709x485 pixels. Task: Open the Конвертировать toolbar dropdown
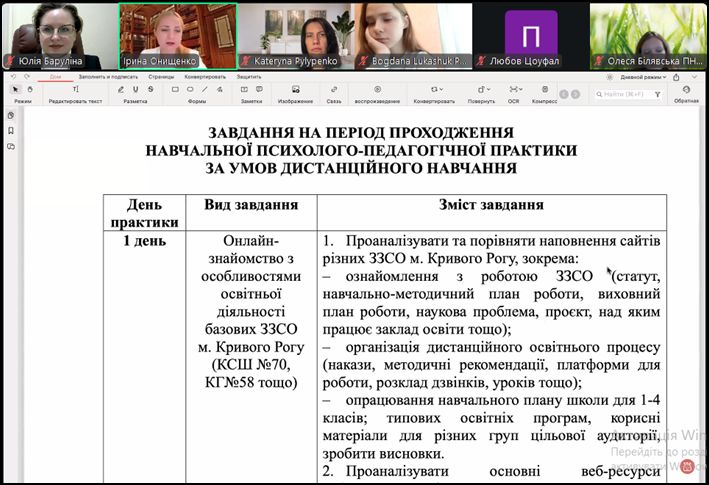coord(434,89)
